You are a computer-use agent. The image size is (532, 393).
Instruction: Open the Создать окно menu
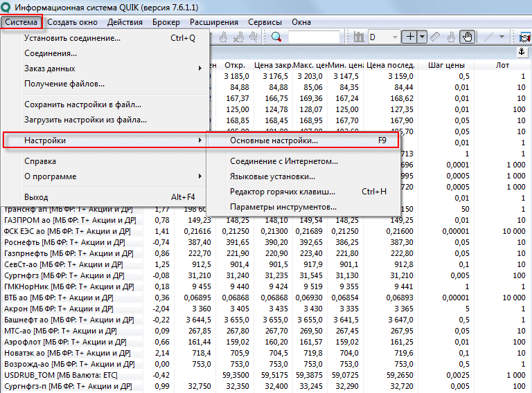coord(72,22)
